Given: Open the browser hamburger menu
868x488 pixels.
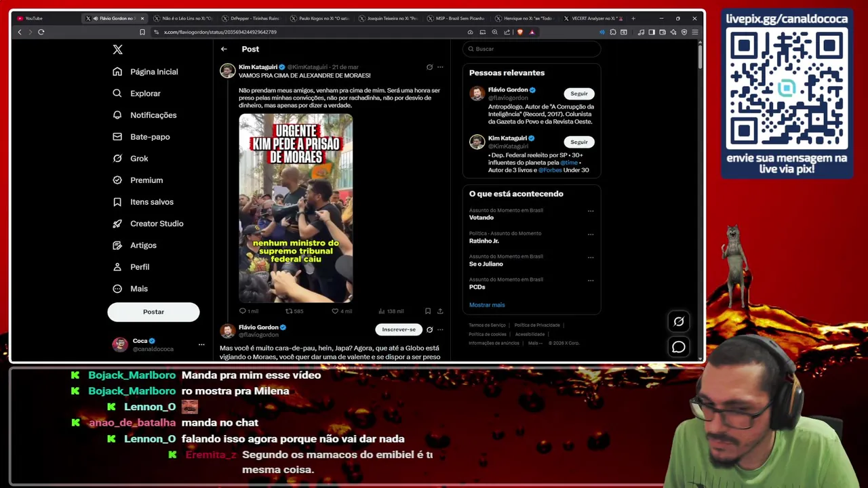Looking at the screenshot, I should tap(695, 32).
